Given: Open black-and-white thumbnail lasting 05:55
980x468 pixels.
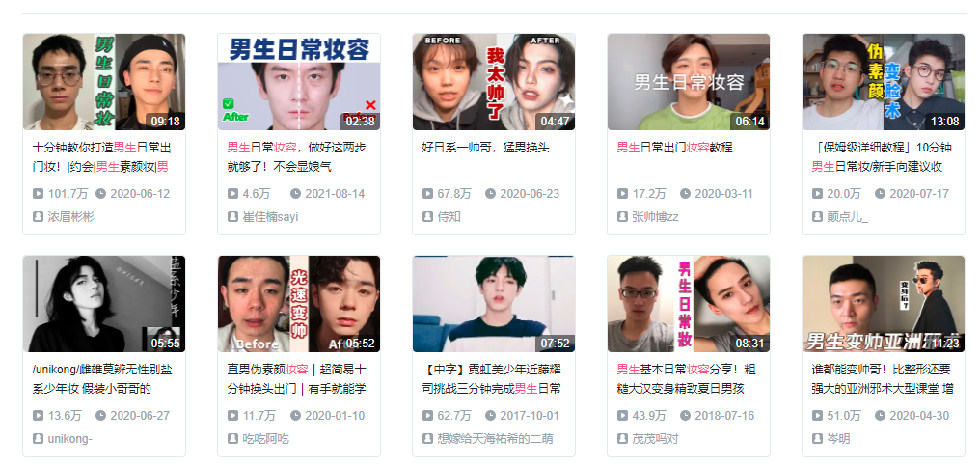Looking at the screenshot, I should [104, 304].
